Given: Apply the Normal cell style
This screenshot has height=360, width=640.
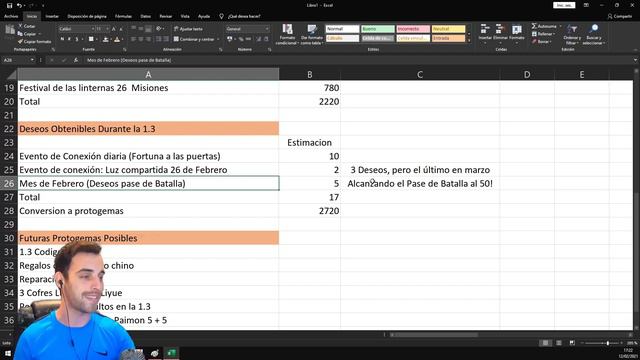Looking at the screenshot, I should pyautogui.click(x=342, y=29).
